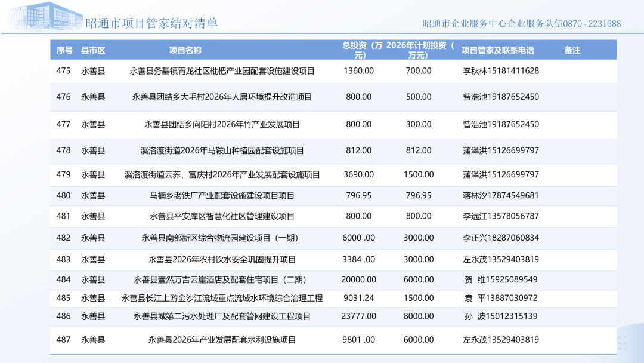Select row number 481
644x363 pixels.
click(x=63, y=216)
